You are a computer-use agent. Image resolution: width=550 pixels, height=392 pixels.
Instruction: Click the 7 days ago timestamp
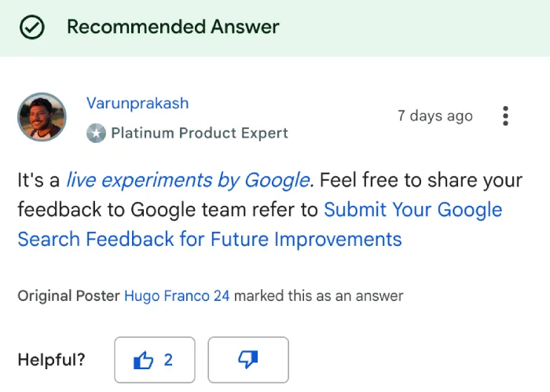[435, 116]
